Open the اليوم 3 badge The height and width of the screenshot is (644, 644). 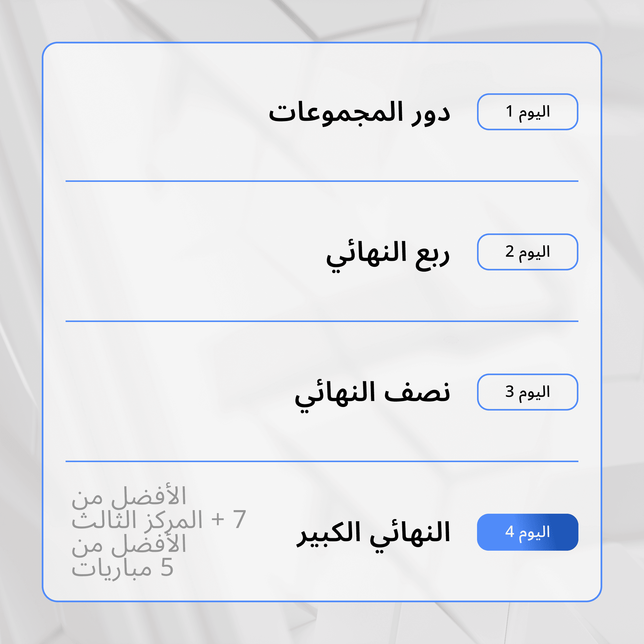[x=527, y=392]
